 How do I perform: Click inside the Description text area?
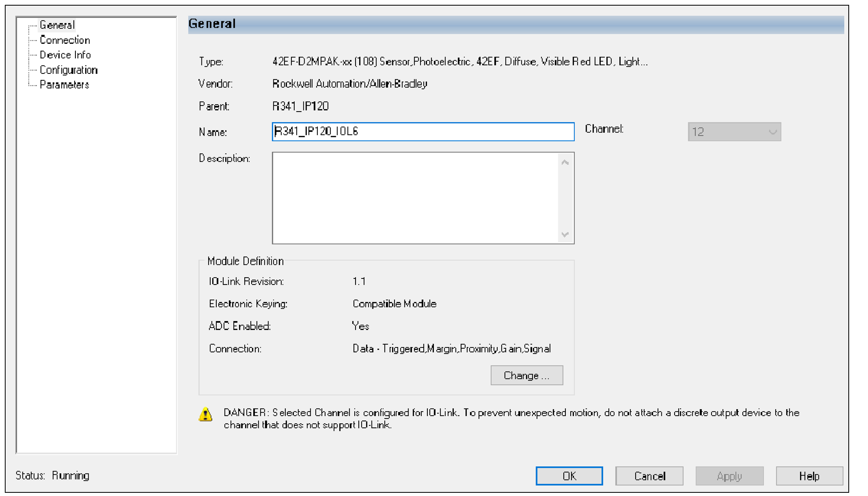click(x=415, y=198)
